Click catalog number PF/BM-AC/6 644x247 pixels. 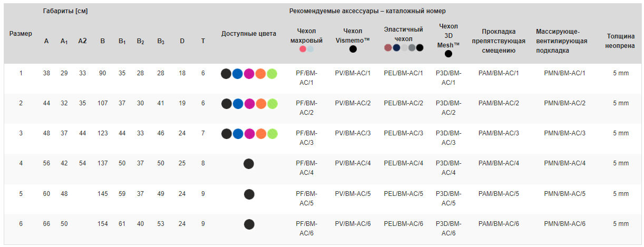306,228
